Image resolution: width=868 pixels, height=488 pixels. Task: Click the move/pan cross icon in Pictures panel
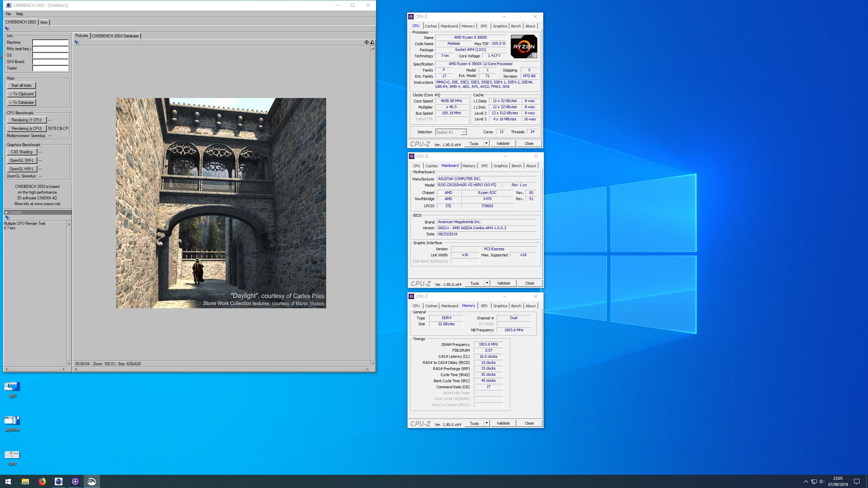pos(367,42)
